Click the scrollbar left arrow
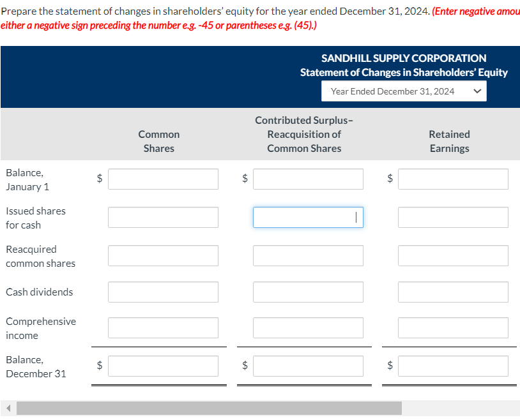Viewport: 520px width, 420px height. (8, 408)
